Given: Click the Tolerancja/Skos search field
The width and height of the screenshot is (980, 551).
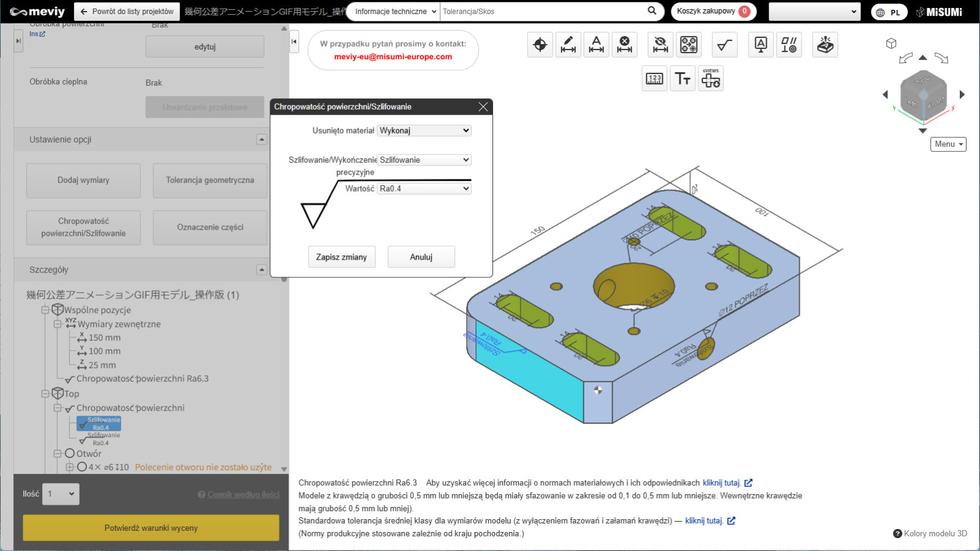Looking at the screenshot, I should point(542,12).
